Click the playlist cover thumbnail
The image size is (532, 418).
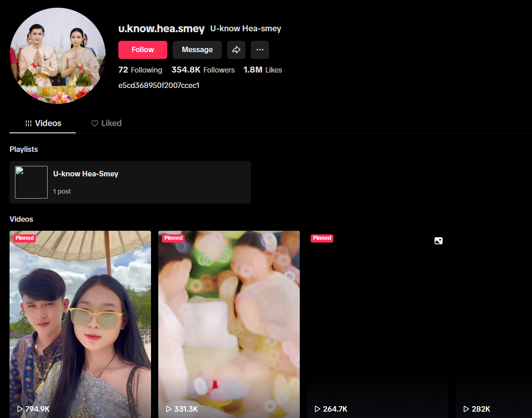coord(31,182)
